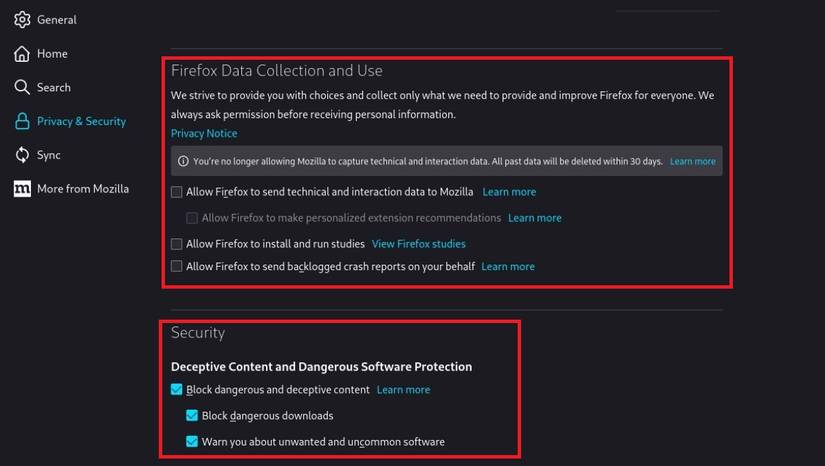Image resolution: width=825 pixels, height=466 pixels.
Task: Toggle sending backlogged crash reports checkbox
Action: [177, 267]
